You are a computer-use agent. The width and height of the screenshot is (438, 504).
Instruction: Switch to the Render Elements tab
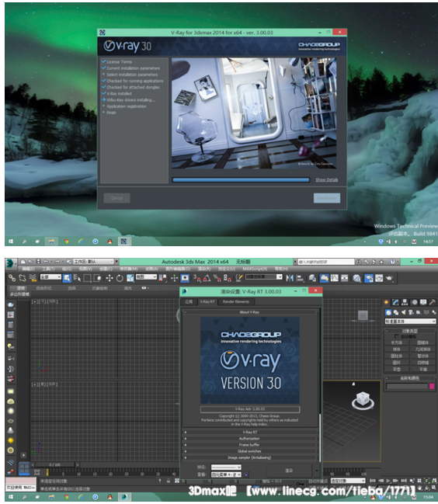click(236, 301)
